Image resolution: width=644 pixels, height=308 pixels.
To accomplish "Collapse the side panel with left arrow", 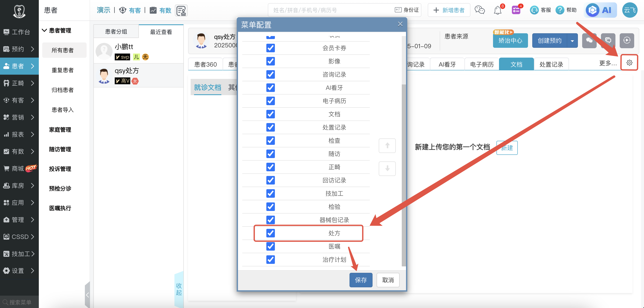I will [87, 295].
